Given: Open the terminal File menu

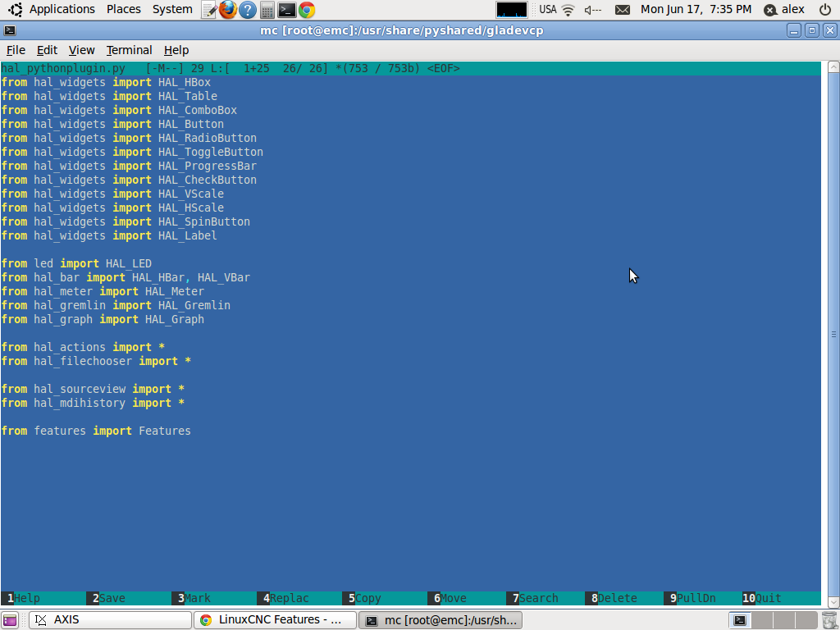Looking at the screenshot, I should coord(16,50).
